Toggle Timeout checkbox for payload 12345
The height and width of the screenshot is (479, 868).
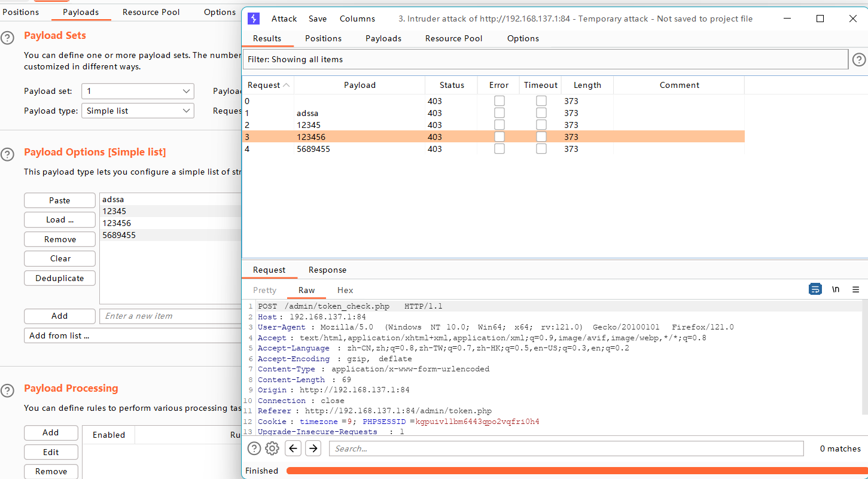pyautogui.click(x=541, y=125)
